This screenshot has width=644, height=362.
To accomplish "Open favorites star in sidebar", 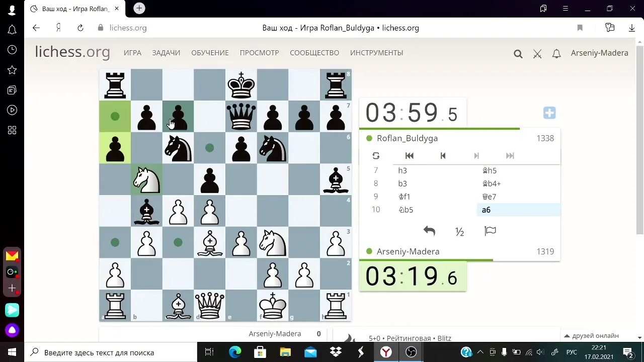I will point(12,70).
